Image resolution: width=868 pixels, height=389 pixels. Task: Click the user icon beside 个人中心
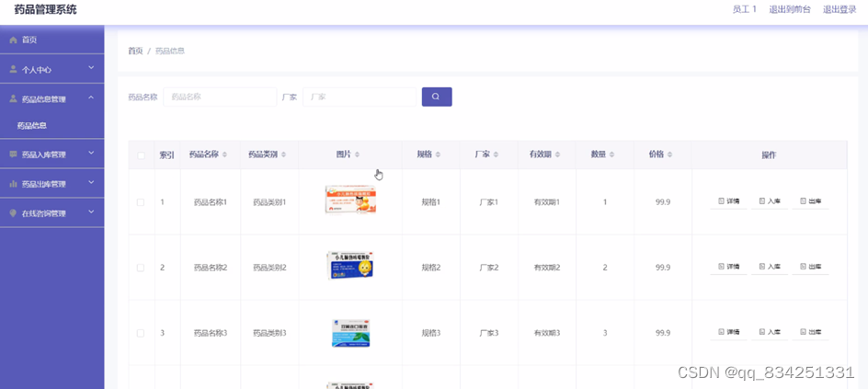[13, 70]
